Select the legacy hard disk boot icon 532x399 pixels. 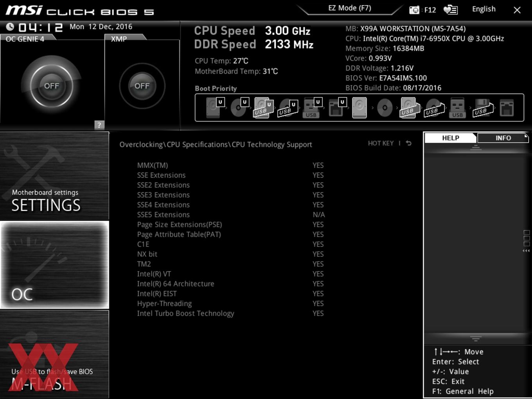pos(359,108)
